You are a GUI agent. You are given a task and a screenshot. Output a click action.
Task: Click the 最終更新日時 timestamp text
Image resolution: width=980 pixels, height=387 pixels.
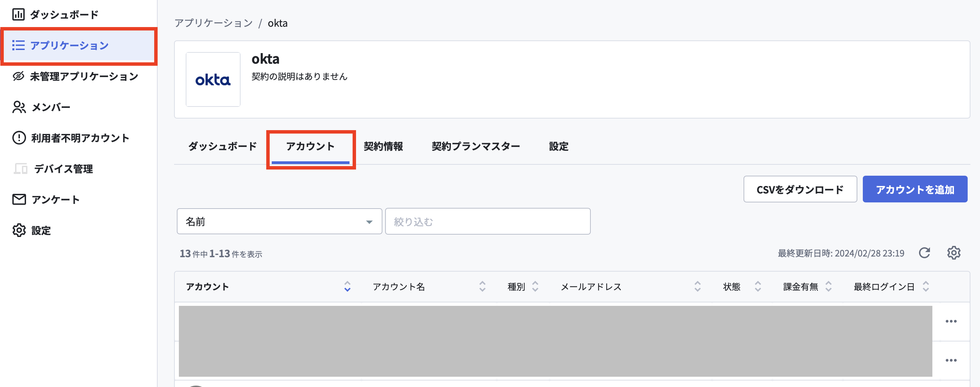point(841,253)
